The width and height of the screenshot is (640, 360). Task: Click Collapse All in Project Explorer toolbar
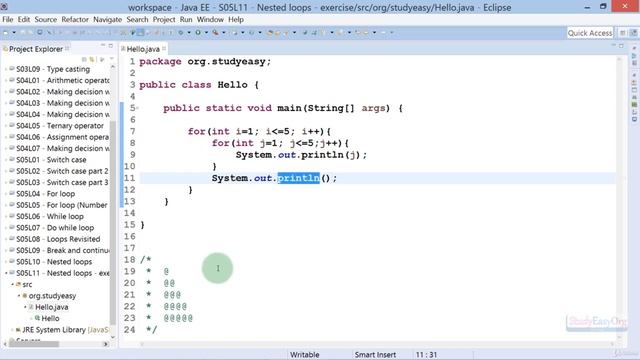click(x=84, y=60)
